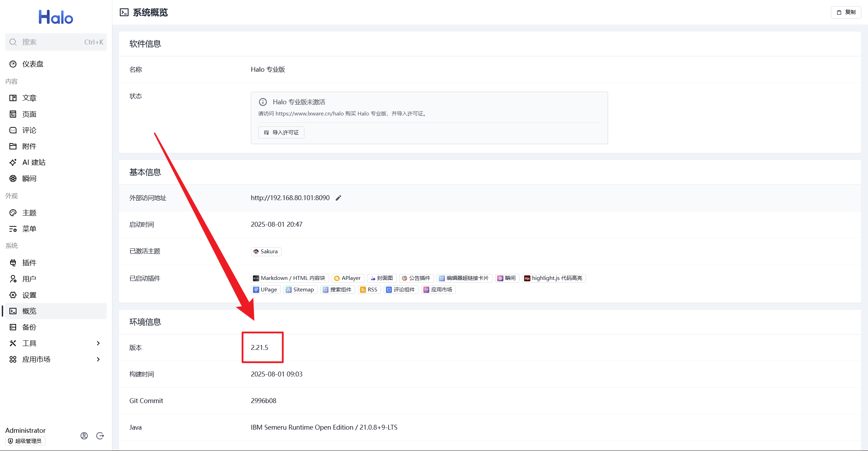Open the 公告插件 plugin tag
This screenshot has width=868, height=451.
coord(416,278)
